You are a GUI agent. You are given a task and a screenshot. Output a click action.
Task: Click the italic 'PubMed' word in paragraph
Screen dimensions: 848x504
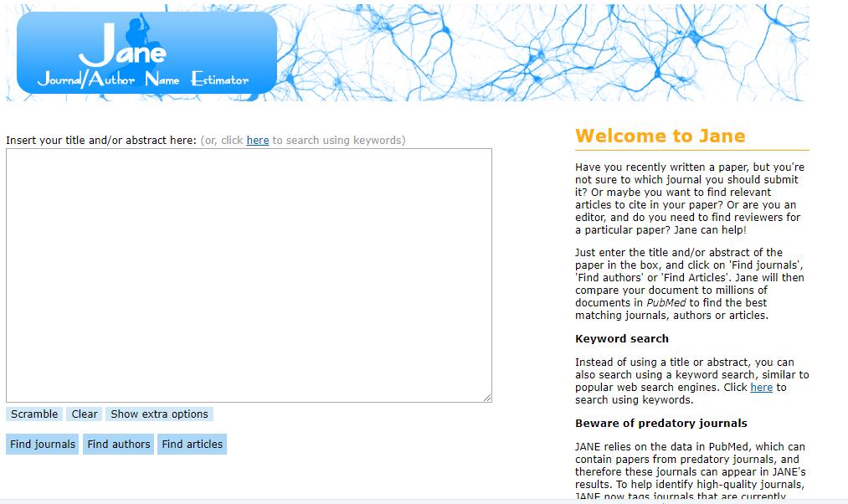(666, 302)
